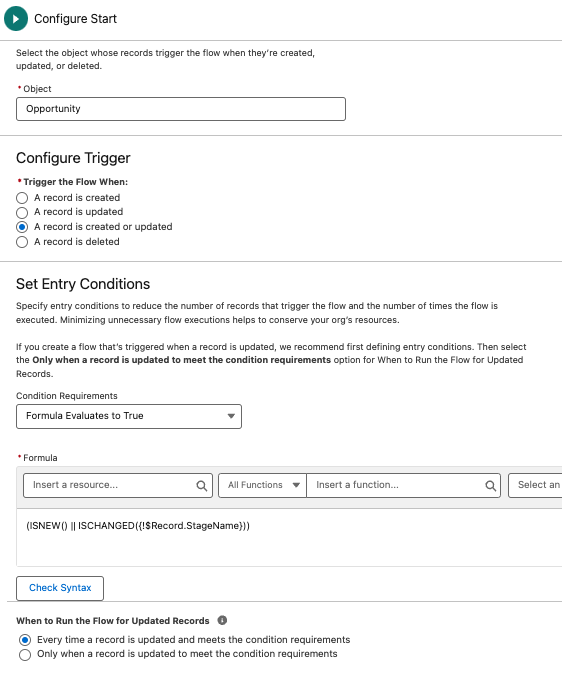
Task: Open the 'Select an' operator dropdown
Action: coord(535,485)
